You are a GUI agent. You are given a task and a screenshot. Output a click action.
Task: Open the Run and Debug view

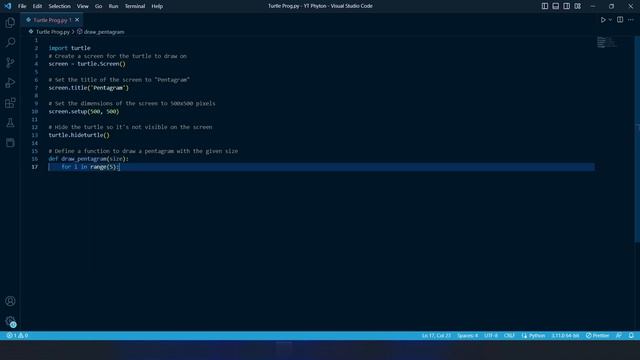click(10, 82)
